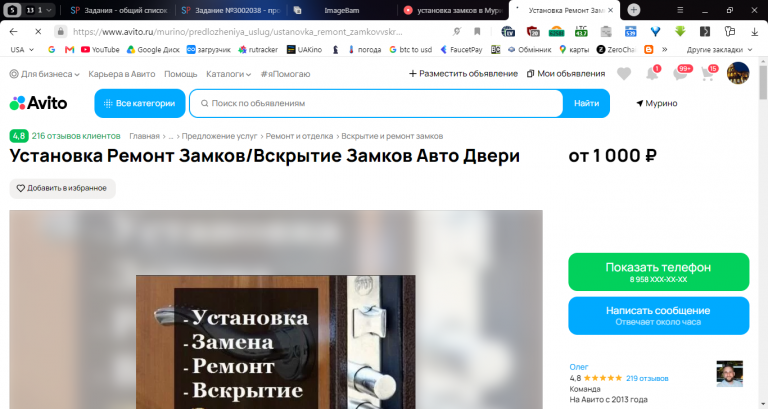Viewport: 768px width, 409px height.
Task: Click the green download-arrow extension icon
Action: click(680, 31)
